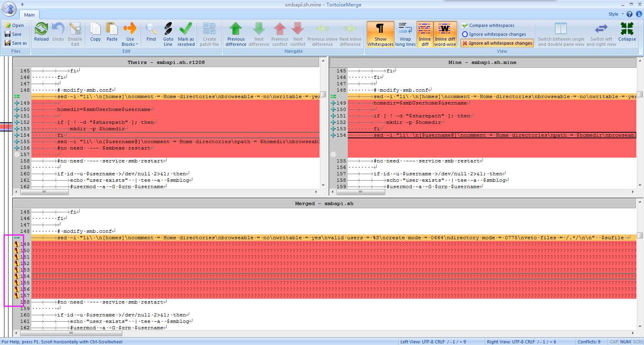Open the application menu orb
Screen dimensions: 644x345
[x=9, y=9]
